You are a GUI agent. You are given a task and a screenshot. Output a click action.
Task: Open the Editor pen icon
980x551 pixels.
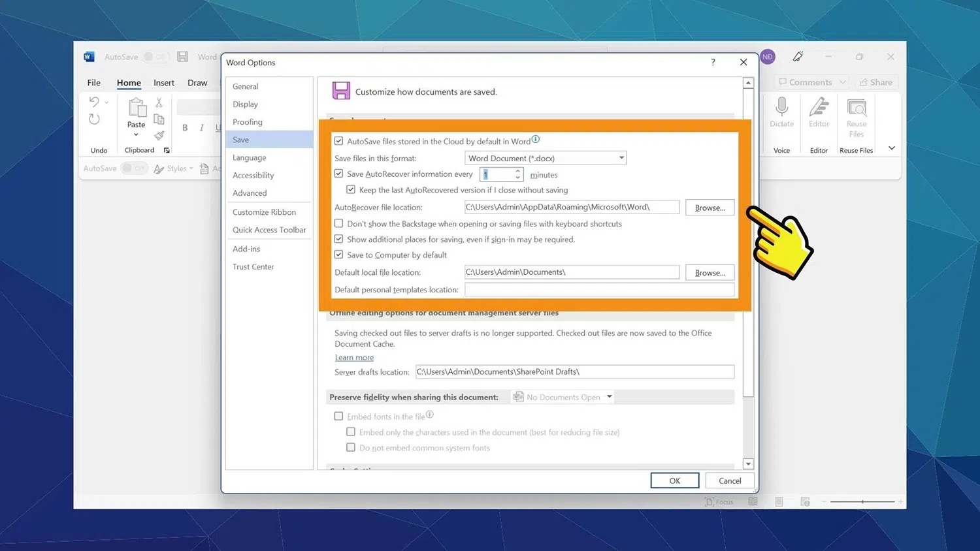tap(819, 106)
